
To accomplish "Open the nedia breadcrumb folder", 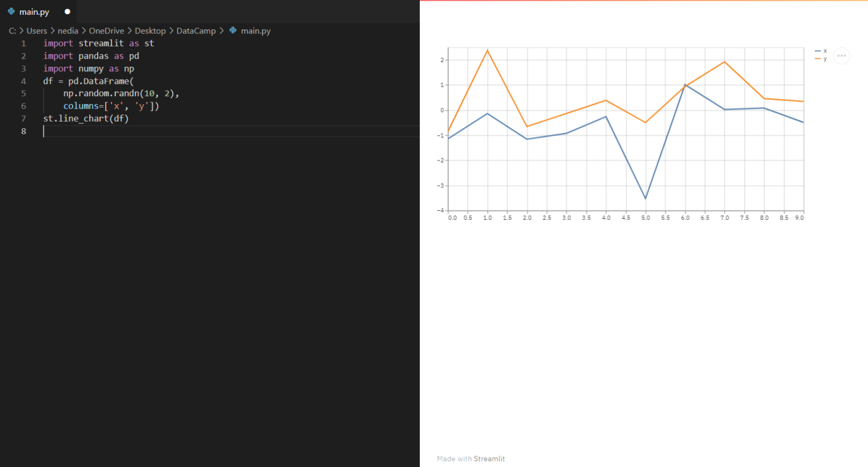I will 68,31.
